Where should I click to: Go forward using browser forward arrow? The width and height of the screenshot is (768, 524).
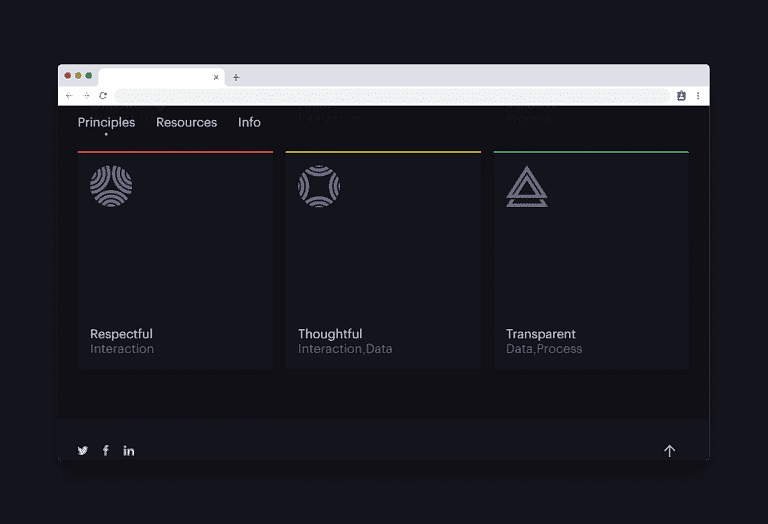point(86,95)
